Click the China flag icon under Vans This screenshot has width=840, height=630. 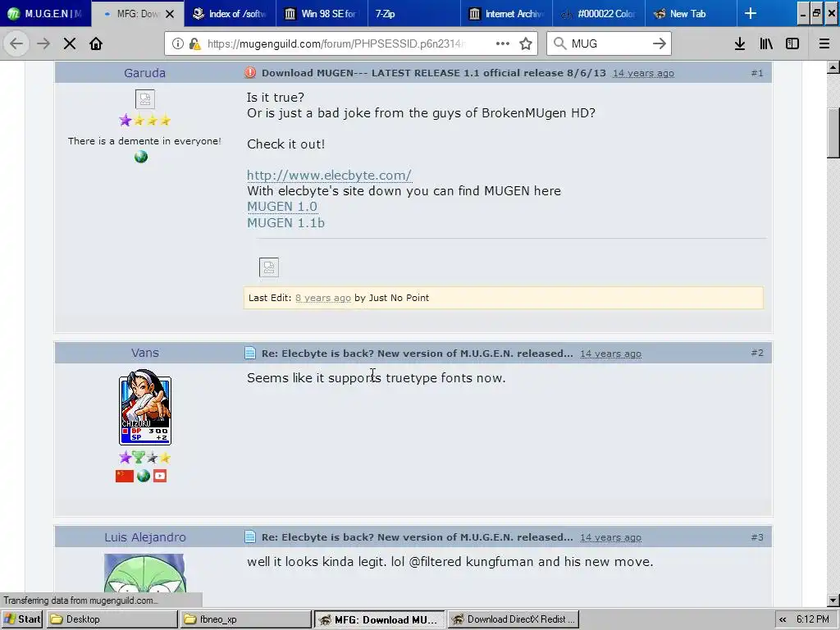[x=125, y=476]
